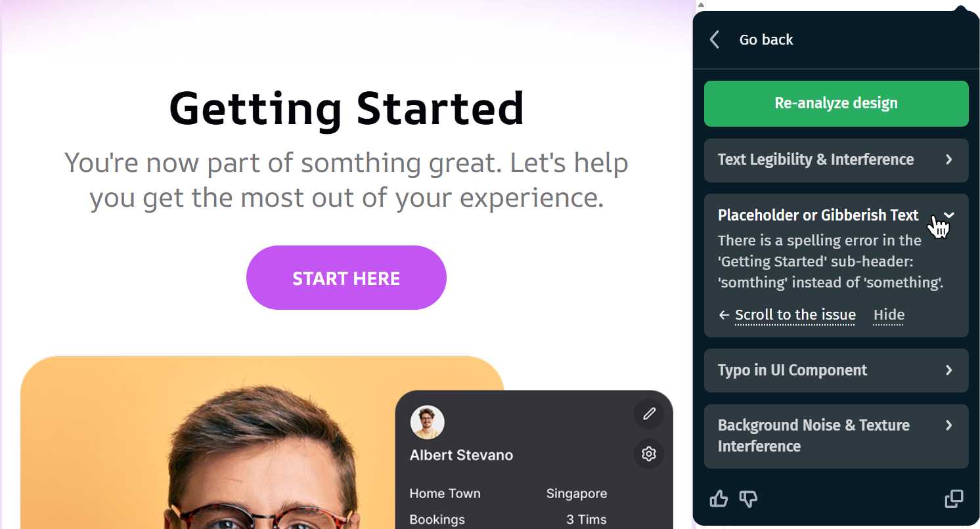980x529 pixels.
Task: Click the copy results icon
Action: (954, 499)
